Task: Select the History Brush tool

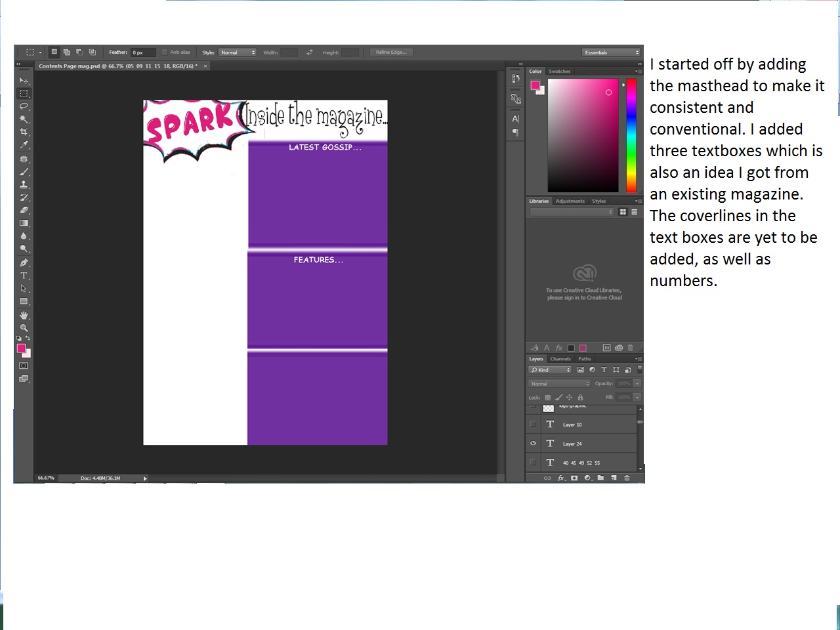Action: (24, 198)
